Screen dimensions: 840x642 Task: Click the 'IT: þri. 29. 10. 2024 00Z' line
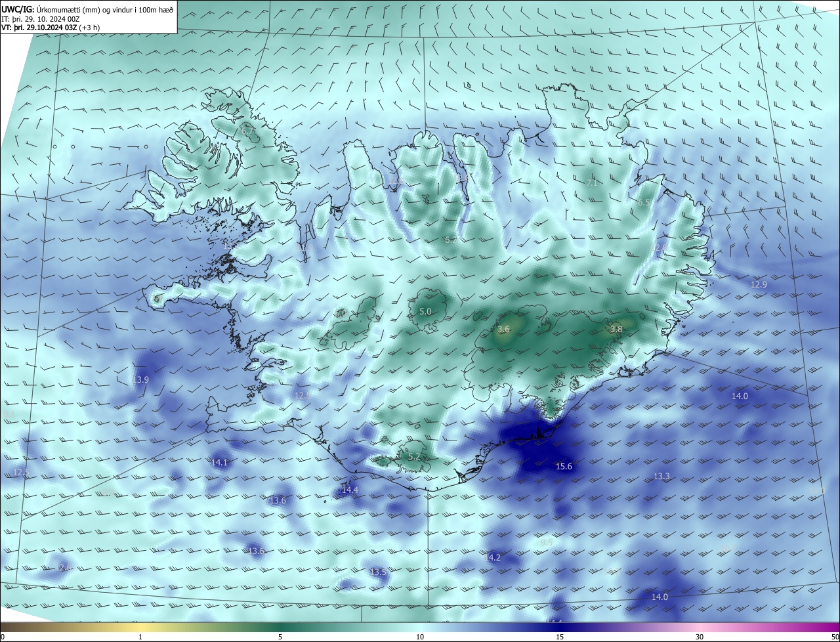(x=41, y=19)
